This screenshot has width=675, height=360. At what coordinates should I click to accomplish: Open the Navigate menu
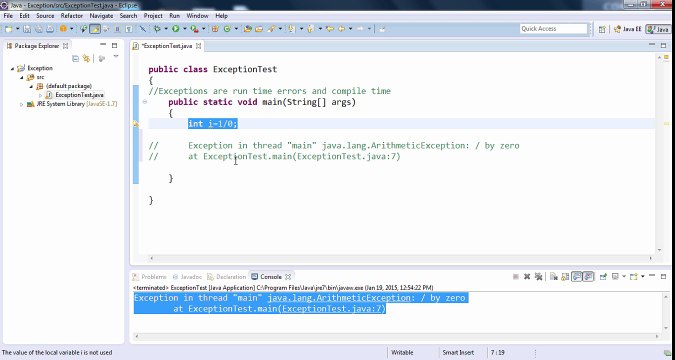[101, 16]
